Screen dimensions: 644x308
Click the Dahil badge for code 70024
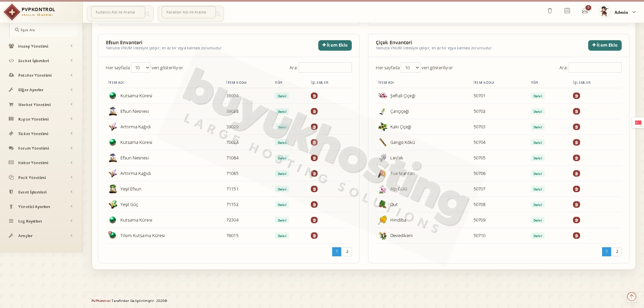282,143
